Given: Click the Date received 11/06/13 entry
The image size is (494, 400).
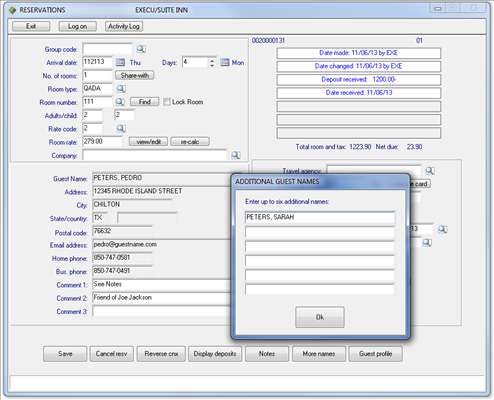Looking at the screenshot, I should 359,93.
